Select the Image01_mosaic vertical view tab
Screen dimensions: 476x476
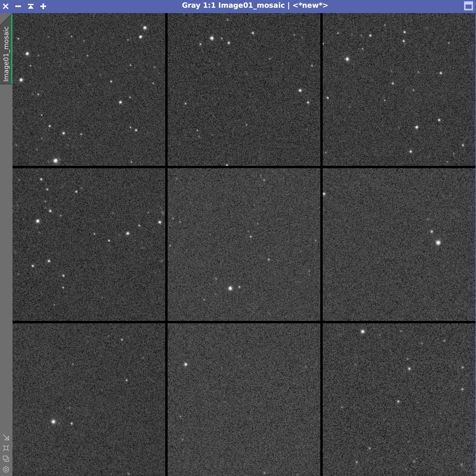click(x=6, y=54)
